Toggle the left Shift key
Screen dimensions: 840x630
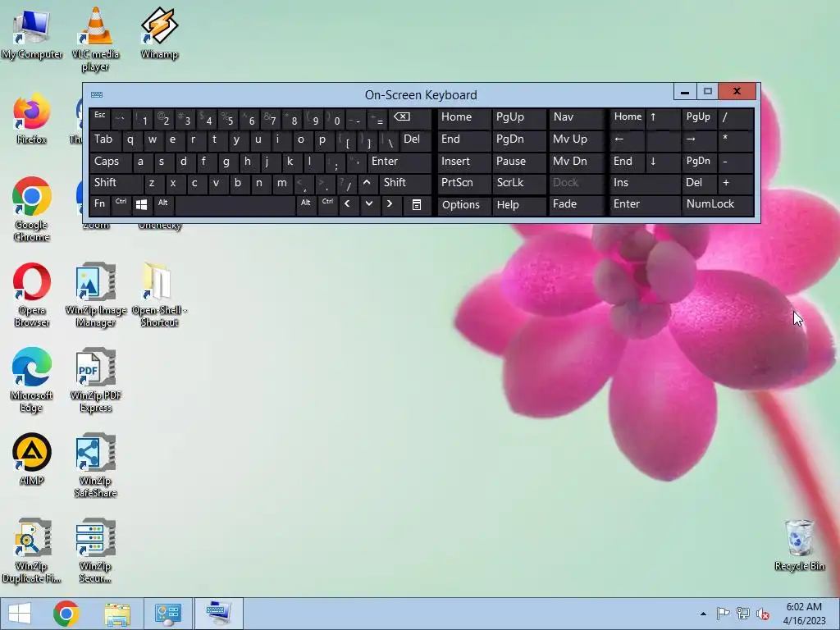(116, 183)
